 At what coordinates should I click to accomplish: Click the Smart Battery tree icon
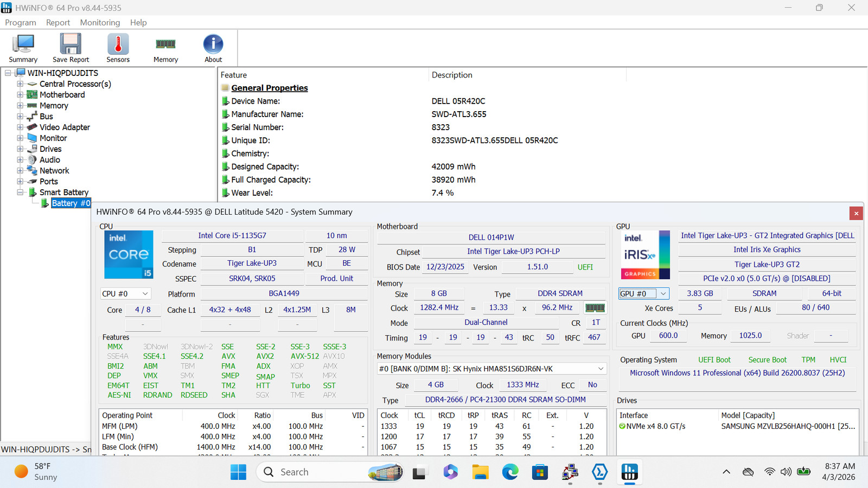click(33, 192)
